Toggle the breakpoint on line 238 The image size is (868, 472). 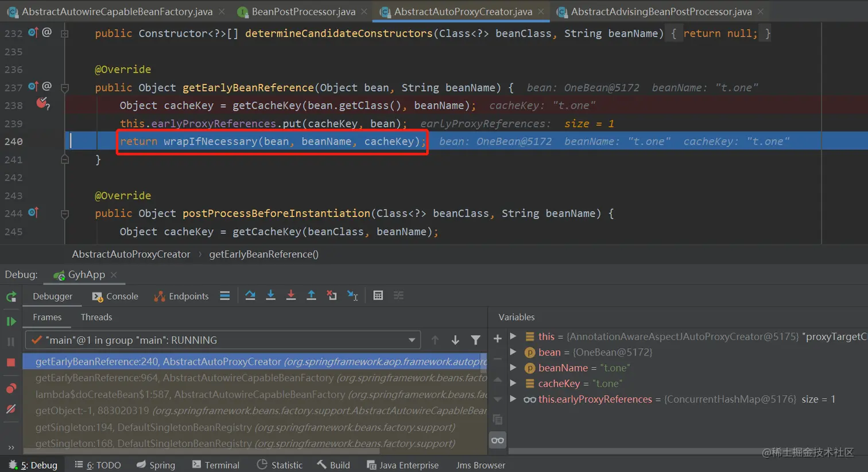tap(42, 104)
